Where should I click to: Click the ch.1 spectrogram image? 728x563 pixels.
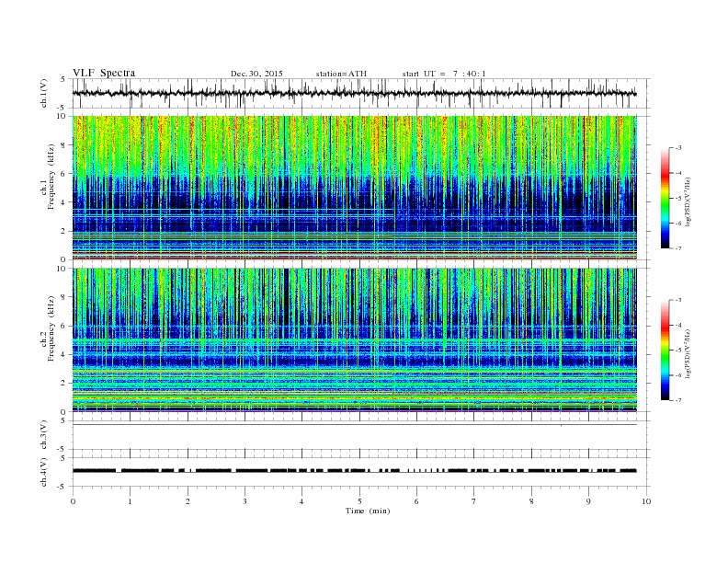354,188
